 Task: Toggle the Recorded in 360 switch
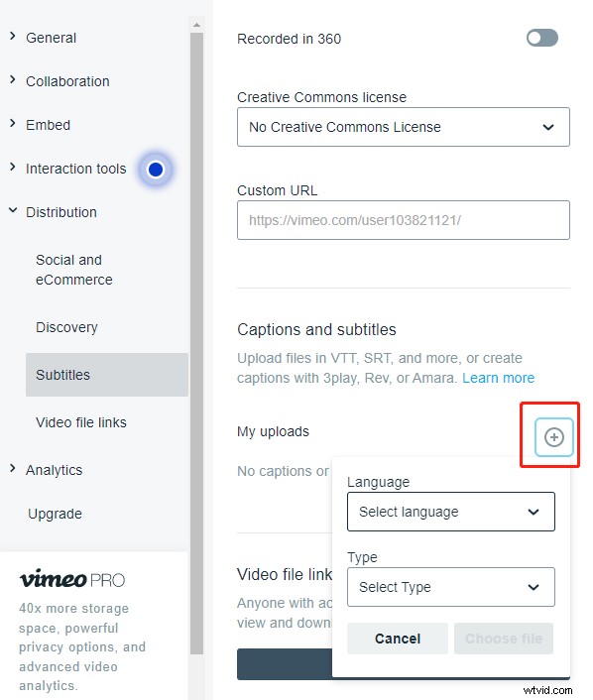pos(542,38)
